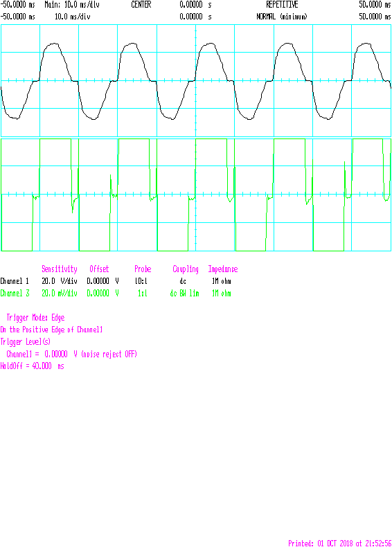Click Channel 3 sensitivity 20.0 mV/div value
Screen dimensions: 392x547
pyautogui.click(x=60, y=294)
